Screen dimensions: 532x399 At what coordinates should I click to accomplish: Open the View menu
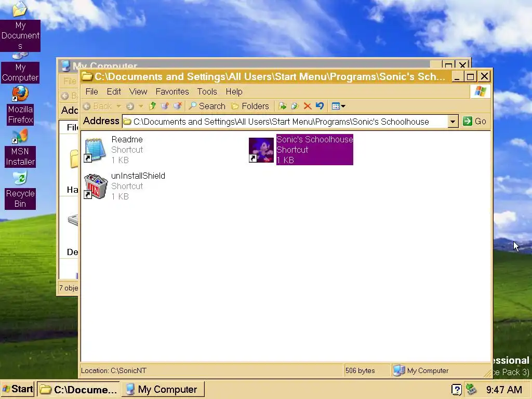(138, 91)
